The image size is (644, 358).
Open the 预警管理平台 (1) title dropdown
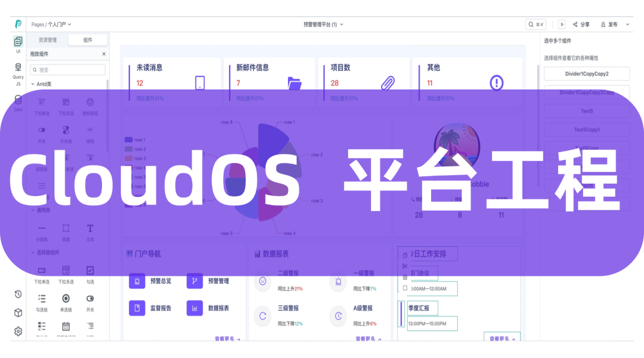coord(323,24)
